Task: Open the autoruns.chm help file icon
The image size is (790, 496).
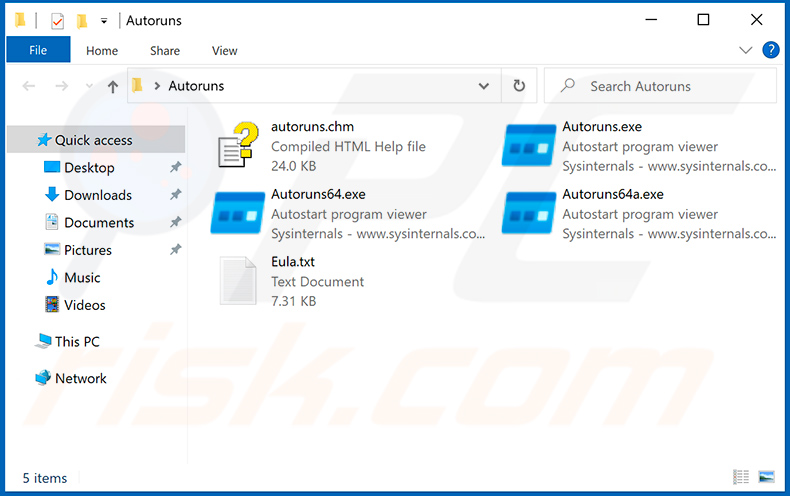Action: (238, 145)
